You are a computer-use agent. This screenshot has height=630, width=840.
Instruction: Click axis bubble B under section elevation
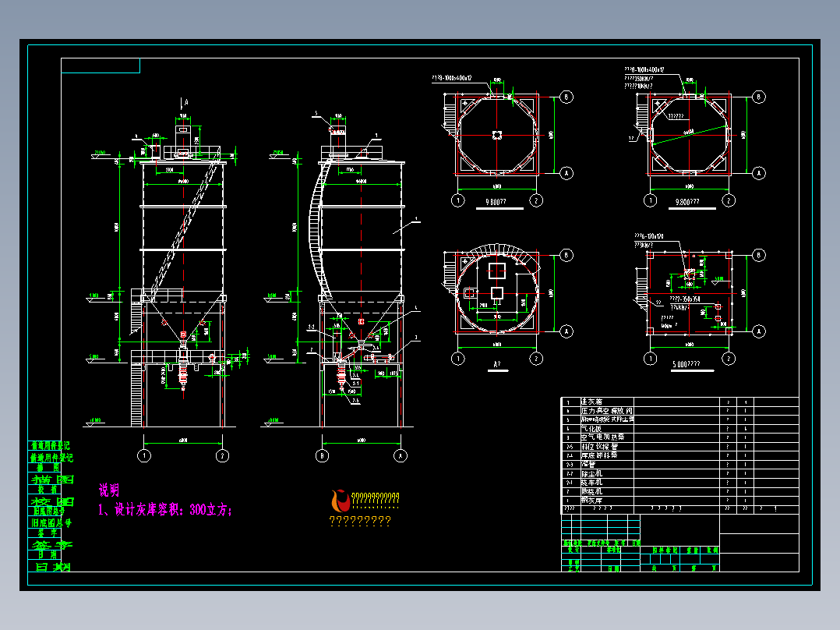point(322,456)
